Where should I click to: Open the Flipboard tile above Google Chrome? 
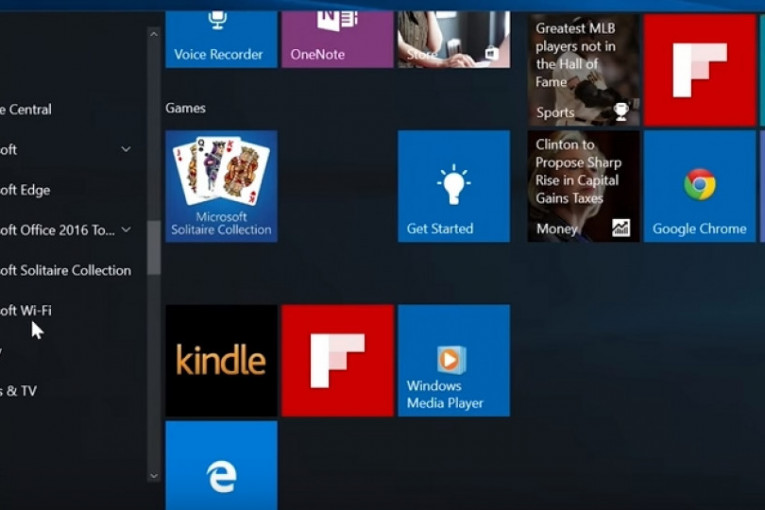click(x=699, y=70)
